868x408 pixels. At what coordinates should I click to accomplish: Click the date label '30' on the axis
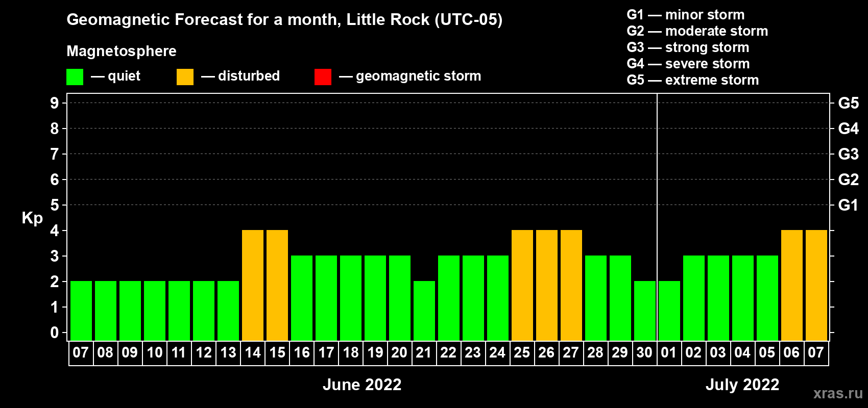[644, 353]
